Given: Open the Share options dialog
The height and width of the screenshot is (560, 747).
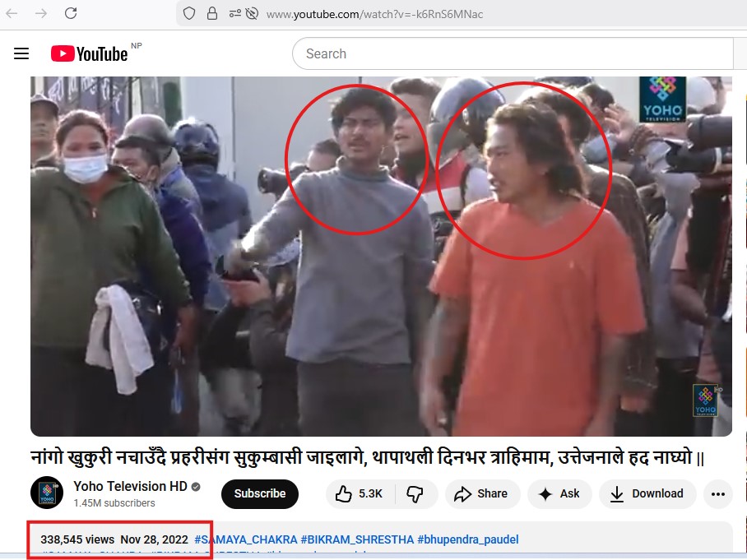Looking at the screenshot, I should [x=482, y=493].
